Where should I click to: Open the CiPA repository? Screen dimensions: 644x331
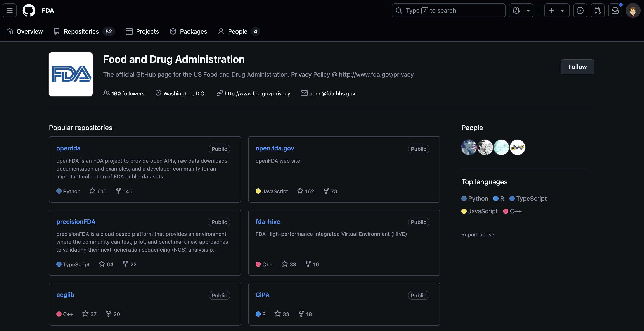click(x=263, y=295)
